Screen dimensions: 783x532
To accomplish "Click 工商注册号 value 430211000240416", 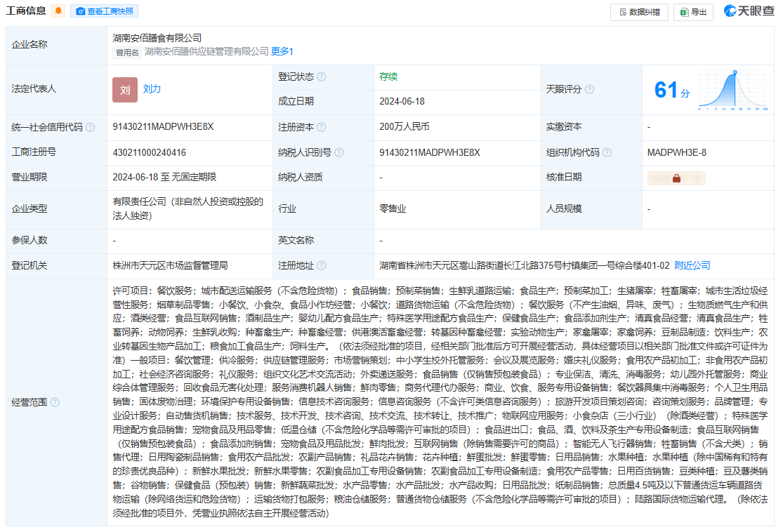I will click(x=150, y=153).
